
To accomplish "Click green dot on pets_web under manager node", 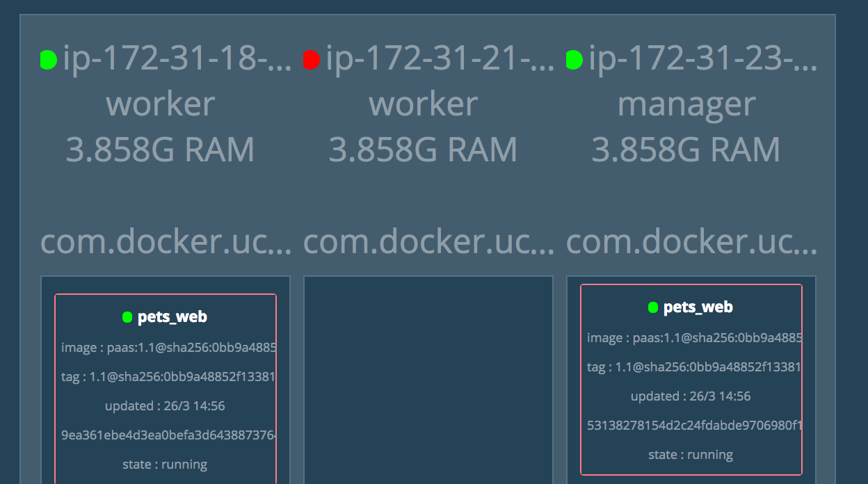I will pyautogui.click(x=653, y=307).
